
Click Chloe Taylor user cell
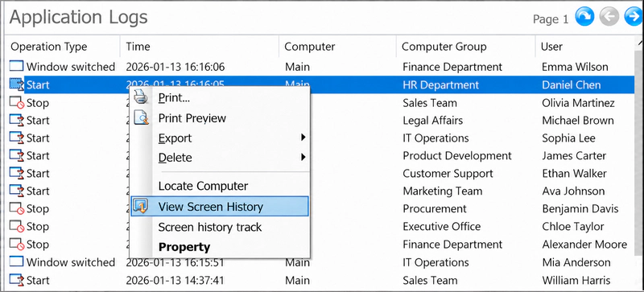coord(573,226)
